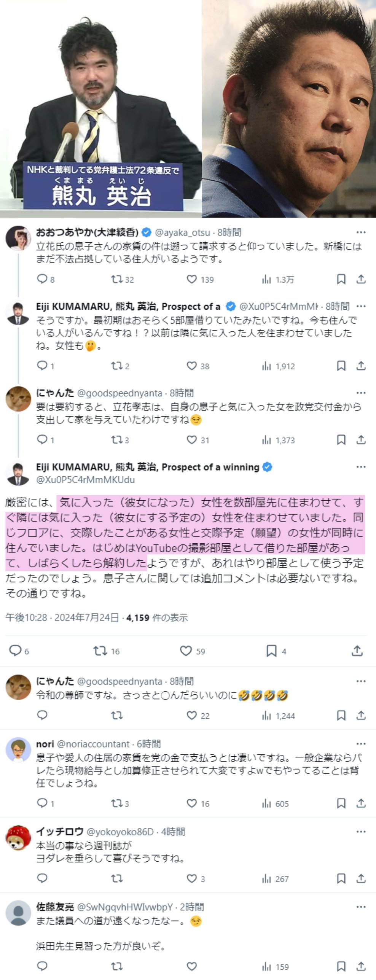
Task: Reply to イッチロウ's tweet
Action: click(42, 878)
